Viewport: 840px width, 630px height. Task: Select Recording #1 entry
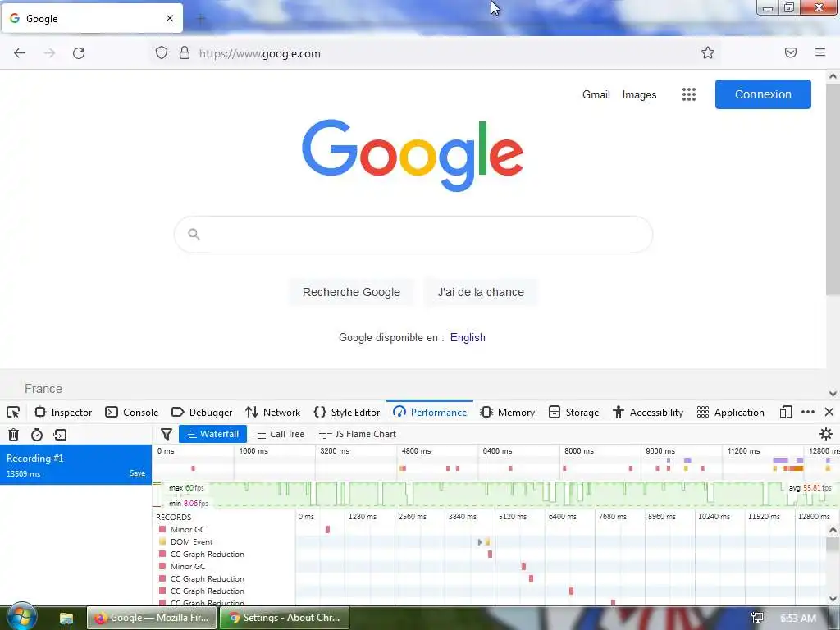(75, 464)
